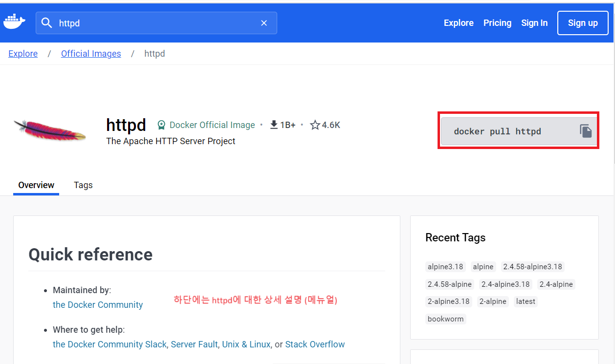Viewport: 615px width, 364px height.
Task: Click the search magnifier icon
Action: coord(47,23)
